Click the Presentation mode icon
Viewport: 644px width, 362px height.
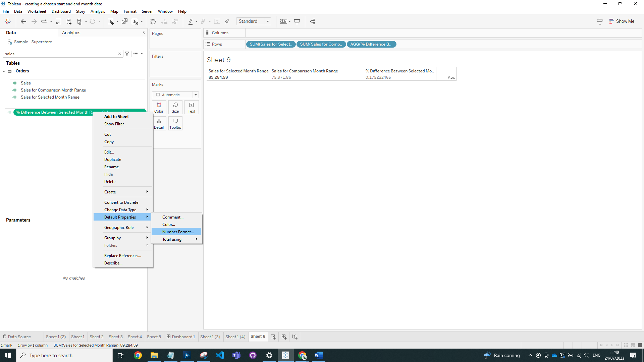(x=297, y=21)
